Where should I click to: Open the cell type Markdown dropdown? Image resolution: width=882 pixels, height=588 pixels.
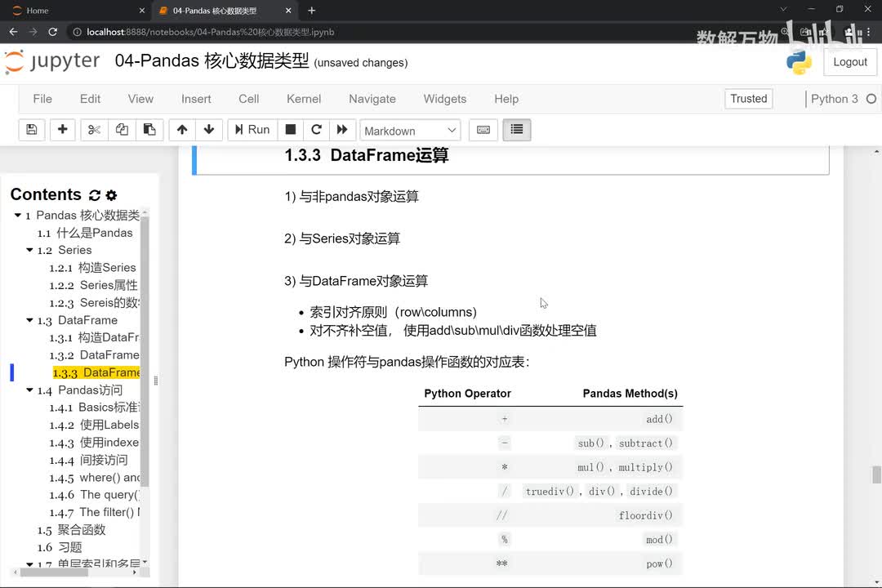[x=410, y=131]
